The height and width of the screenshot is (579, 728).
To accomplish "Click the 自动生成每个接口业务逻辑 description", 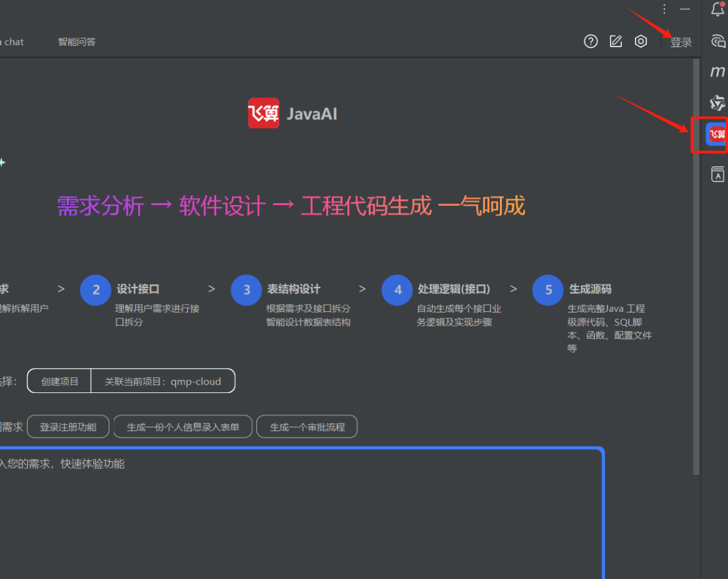I will coord(459,315).
